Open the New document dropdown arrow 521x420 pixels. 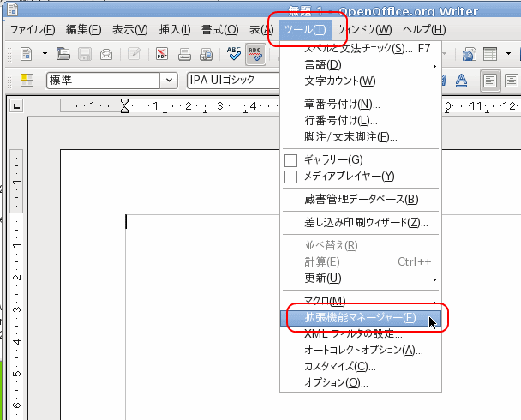pos(42,55)
